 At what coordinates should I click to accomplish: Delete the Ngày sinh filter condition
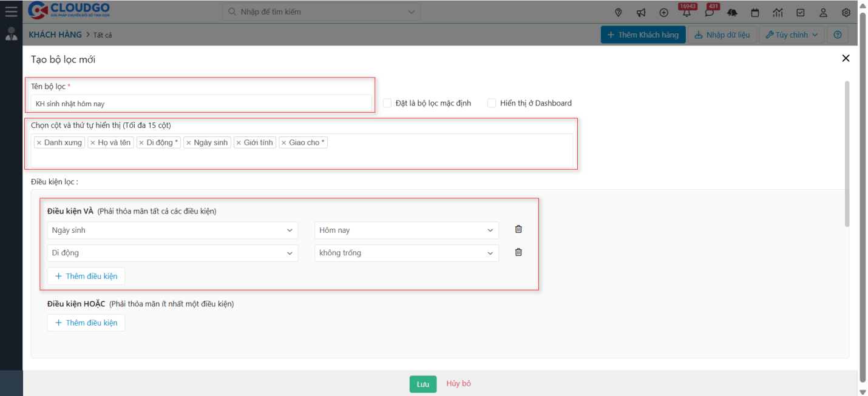(518, 229)
